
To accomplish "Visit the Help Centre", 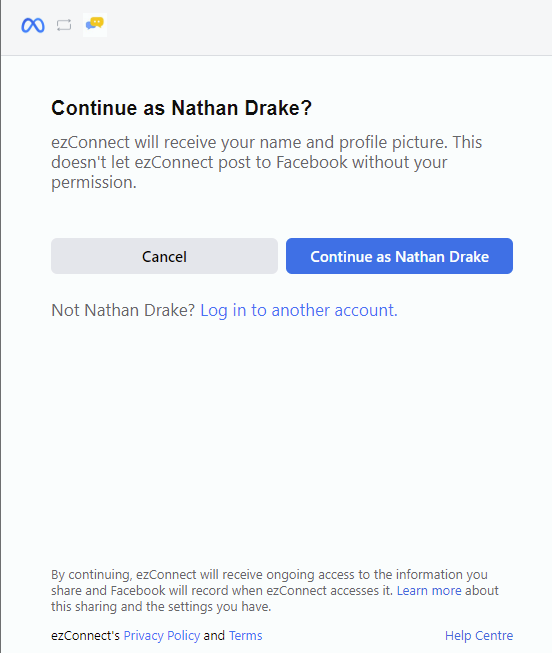I will pos(479,636).
